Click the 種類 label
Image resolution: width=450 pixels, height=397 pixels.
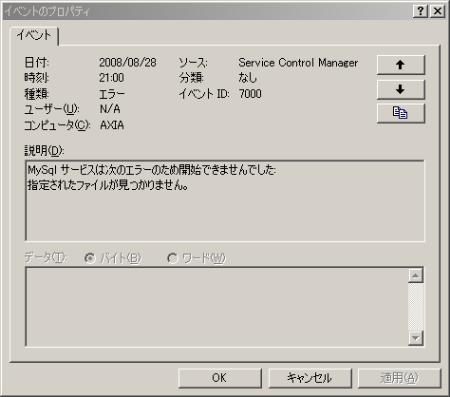click(37, 94)
